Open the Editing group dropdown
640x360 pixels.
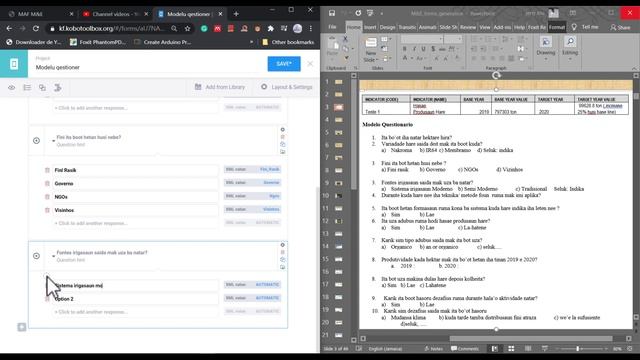click(570, 48)
